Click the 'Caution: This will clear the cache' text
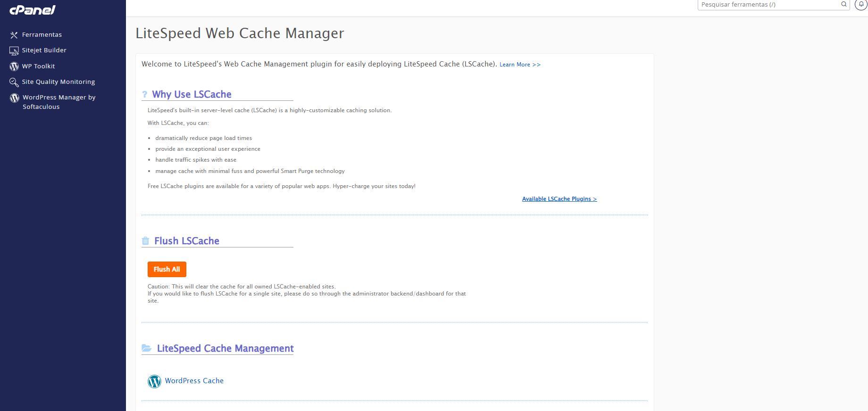Viewport: 868px width, 411px height. (x=242, y=287)
